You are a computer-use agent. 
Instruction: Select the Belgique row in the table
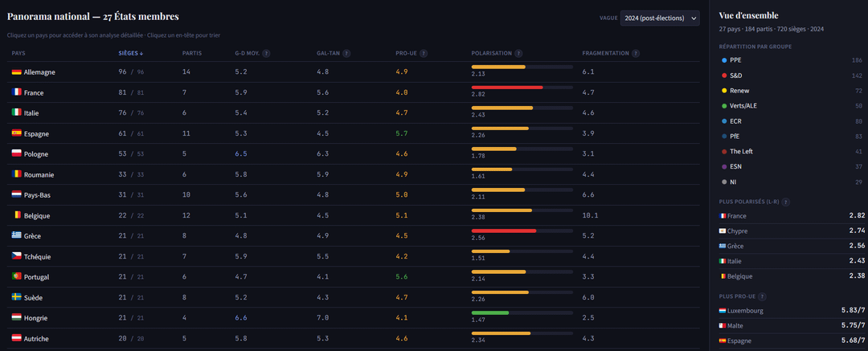coord(37,216)
